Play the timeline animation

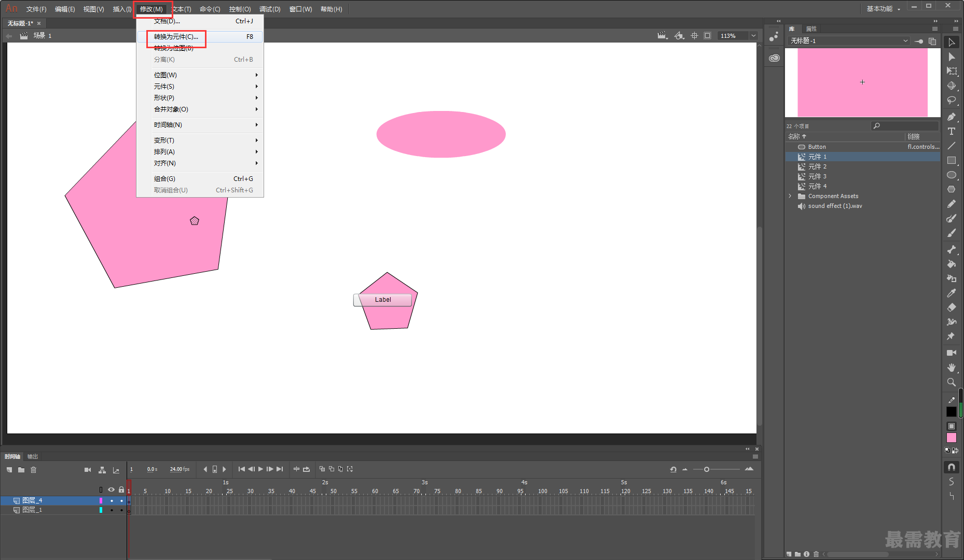(x=260, y=469)
